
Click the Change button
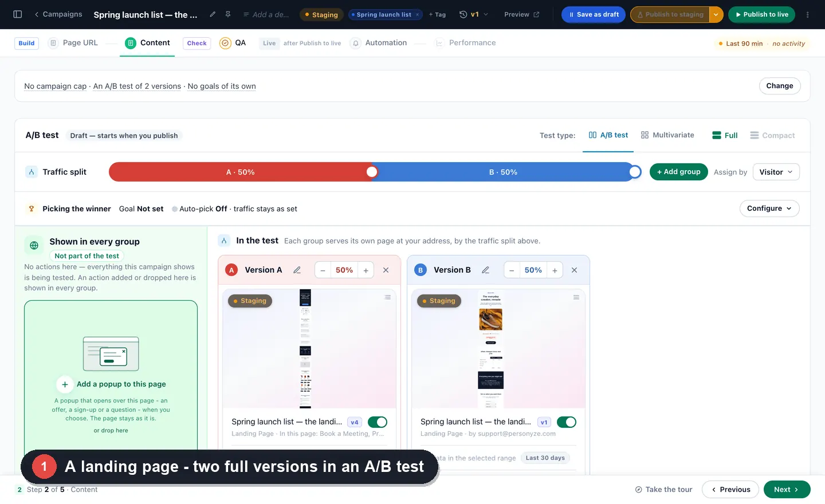(x=780, y=86)
